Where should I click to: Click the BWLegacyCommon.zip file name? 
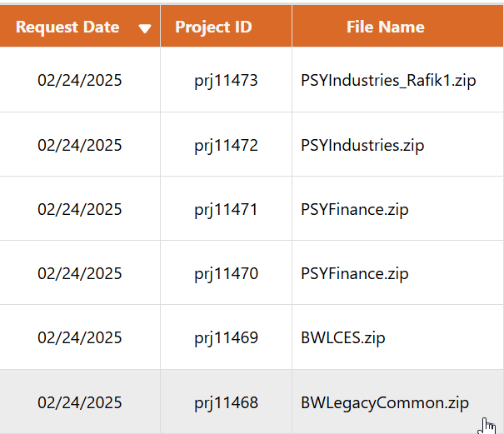click(385, 403)
